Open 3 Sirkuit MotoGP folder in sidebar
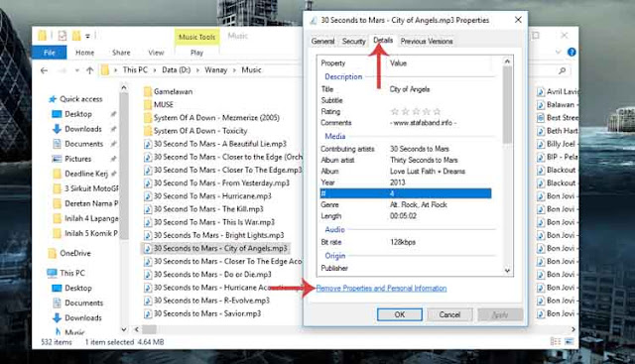This screenshot has width=635, height=364. click(91, 188)
